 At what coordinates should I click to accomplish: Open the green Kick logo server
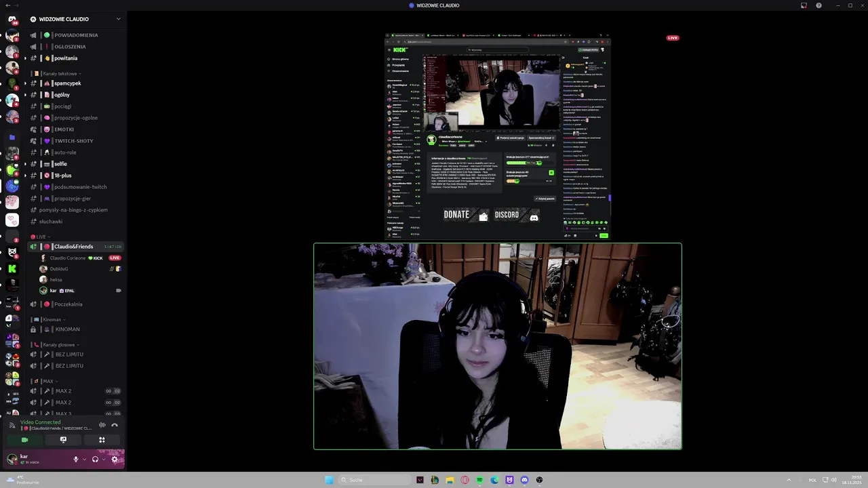click(x=12, y=268)
